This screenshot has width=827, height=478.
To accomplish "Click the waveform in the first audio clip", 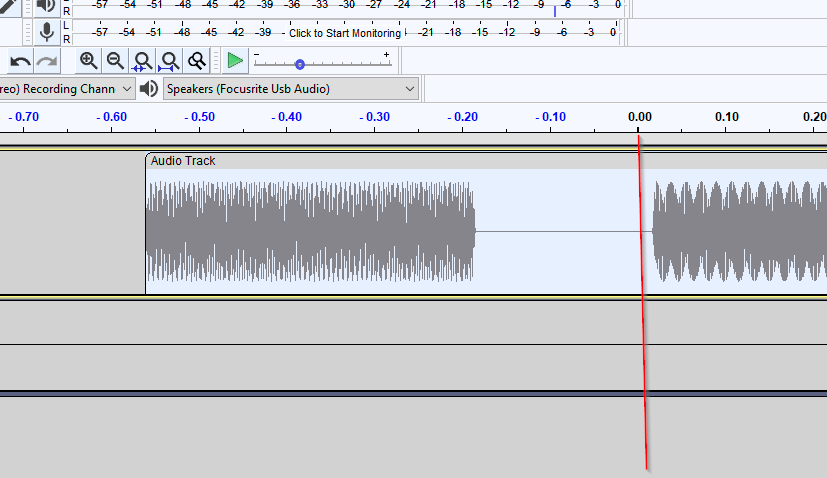I will [310, 231].
